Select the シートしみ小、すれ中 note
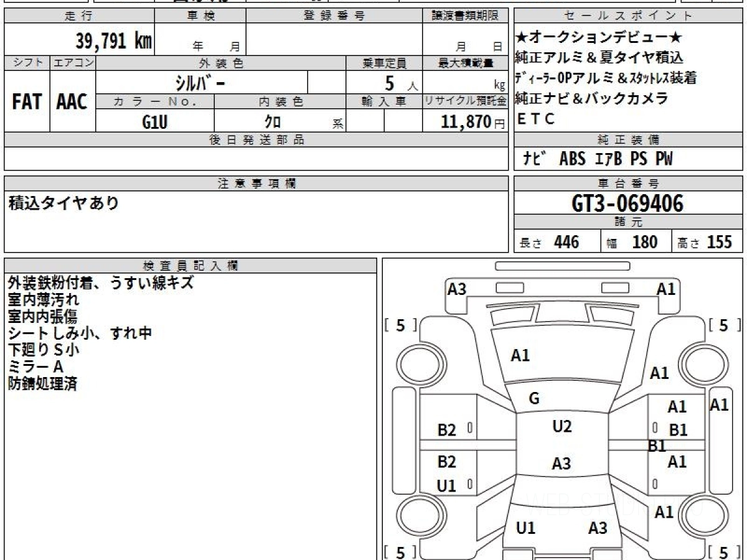Screen dimensions: 747x560 coord(80,334)
